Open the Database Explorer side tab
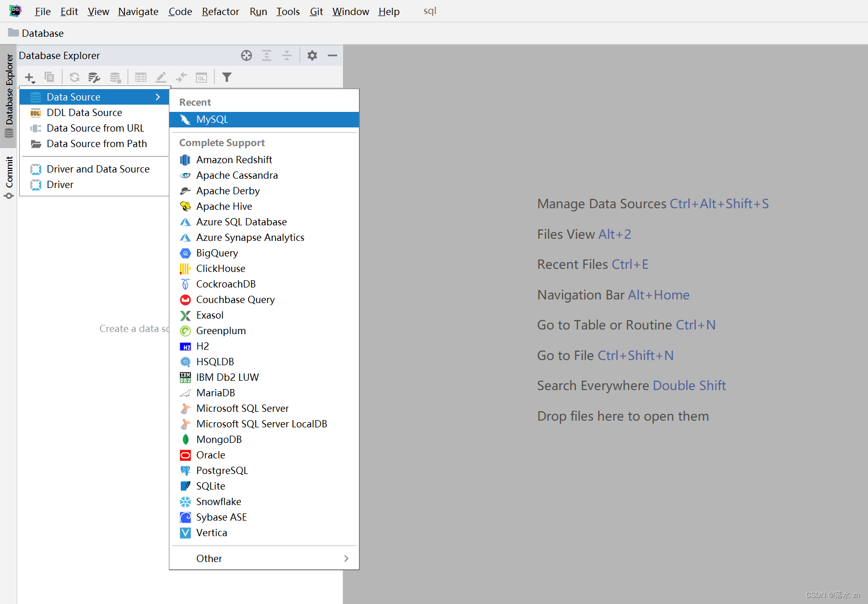868x604 pixels. 9,96
